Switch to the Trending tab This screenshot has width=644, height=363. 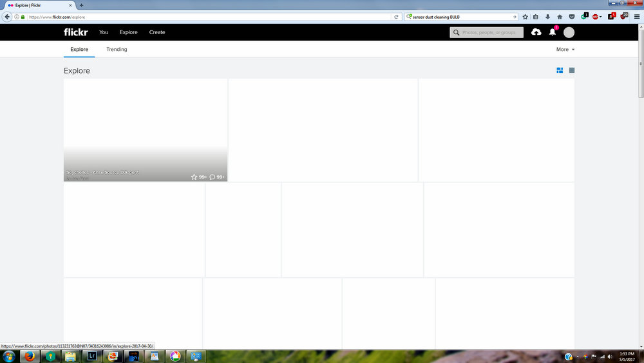click(117, 50)
